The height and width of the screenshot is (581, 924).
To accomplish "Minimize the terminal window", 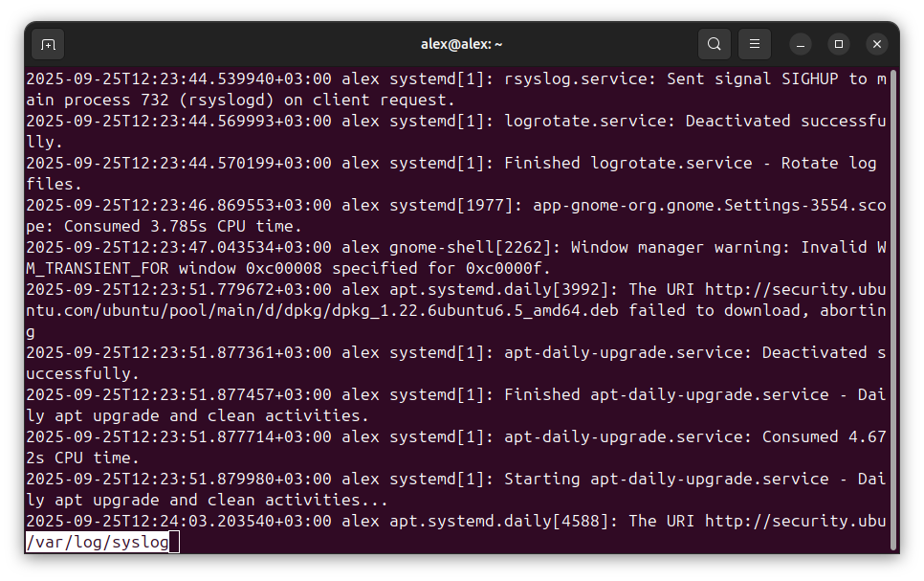I will point(801,44).
